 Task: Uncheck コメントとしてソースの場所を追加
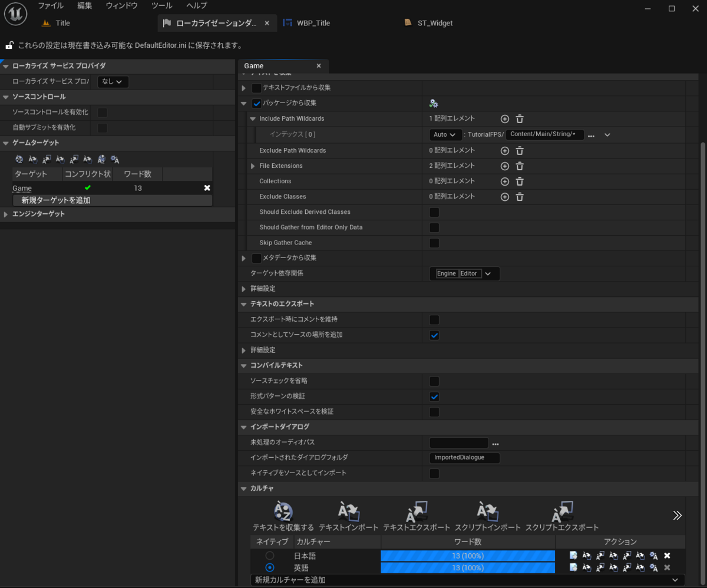(x=434, y=335)
